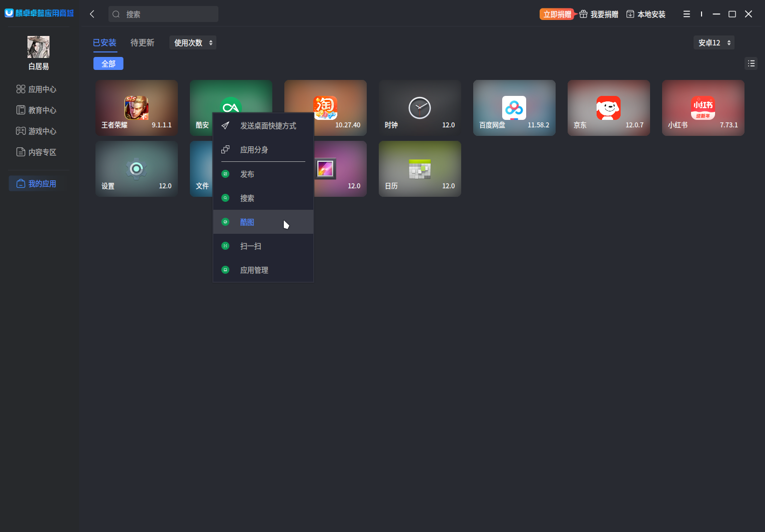Switch to list view icon
The width and height of the screenshot is (765, 532).
751,63
